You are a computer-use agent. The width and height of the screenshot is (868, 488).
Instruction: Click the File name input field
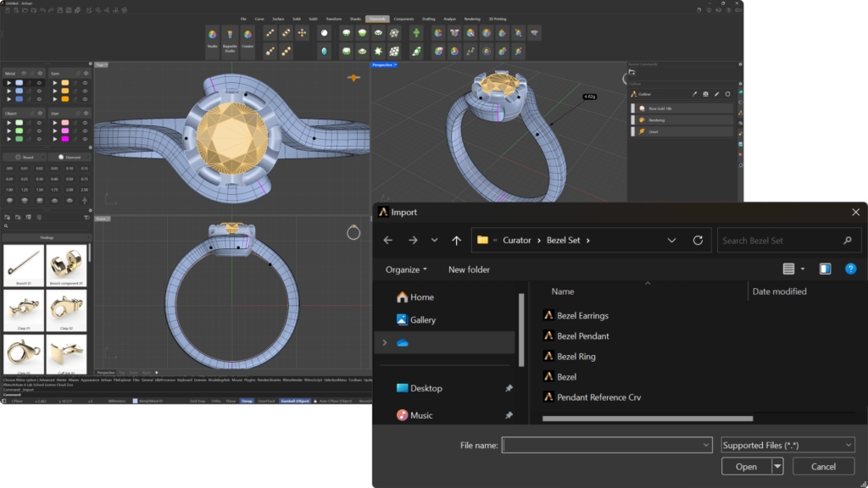[x=606, y=445]
